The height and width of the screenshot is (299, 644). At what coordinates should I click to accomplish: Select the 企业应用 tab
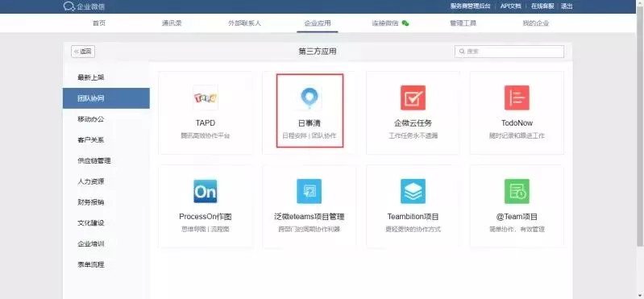tap(317, 23)
